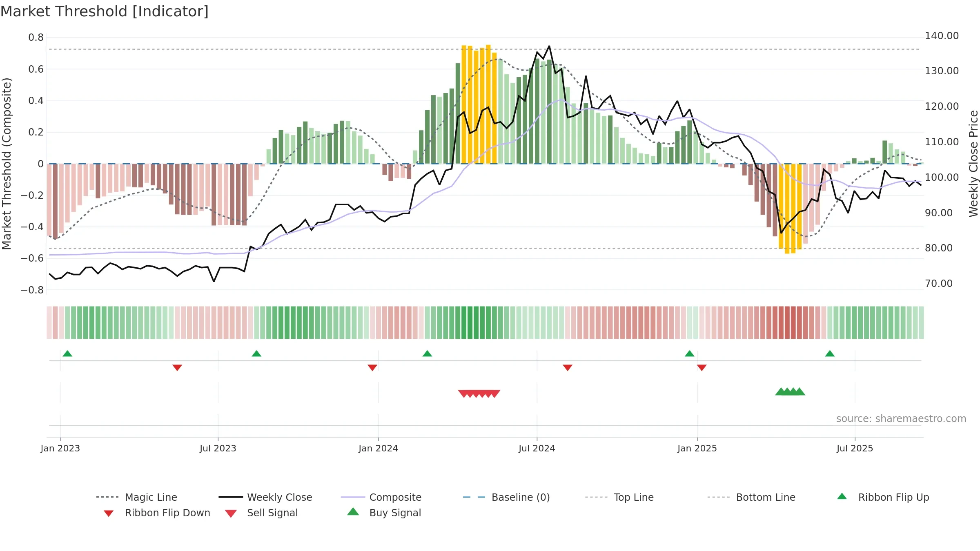Viewport: 980px width, 551px height.
Task: Click the Market Threshold [Indicator] chart title
Action: tap(105, 11)
